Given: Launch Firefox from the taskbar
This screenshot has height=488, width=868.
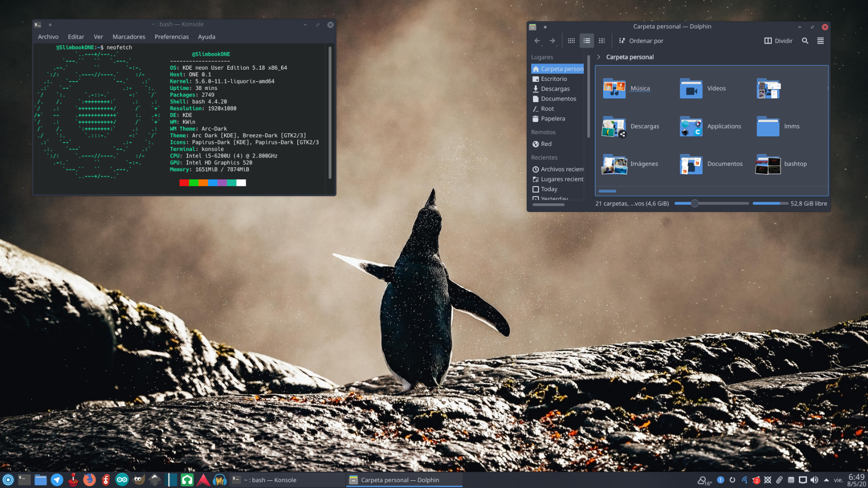Looking at the screenshot, I should 89,479.
